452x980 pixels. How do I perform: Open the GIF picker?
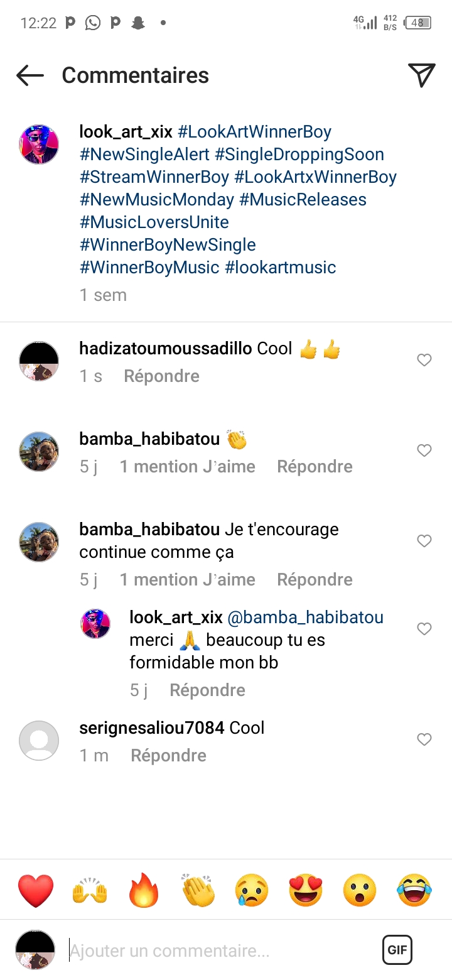(397, 950)
